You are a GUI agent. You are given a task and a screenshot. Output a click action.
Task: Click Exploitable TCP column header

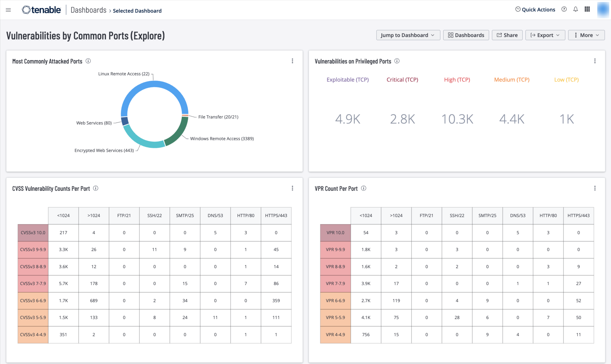click(x=347, y=79)
